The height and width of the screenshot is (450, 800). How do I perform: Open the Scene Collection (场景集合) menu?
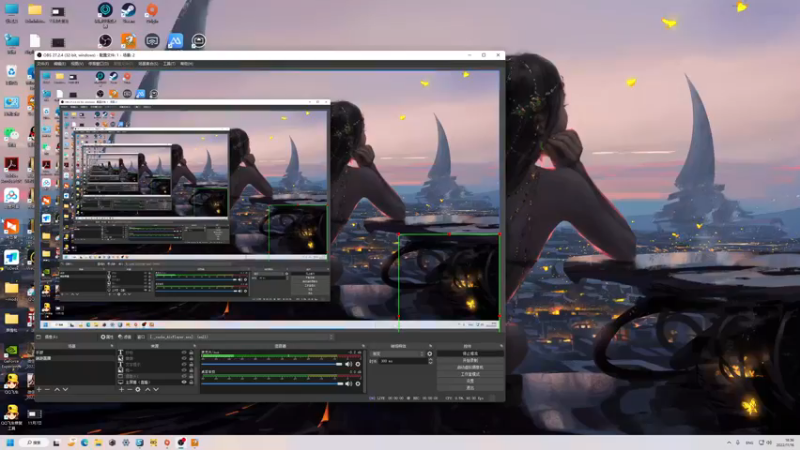coord(148,64)
